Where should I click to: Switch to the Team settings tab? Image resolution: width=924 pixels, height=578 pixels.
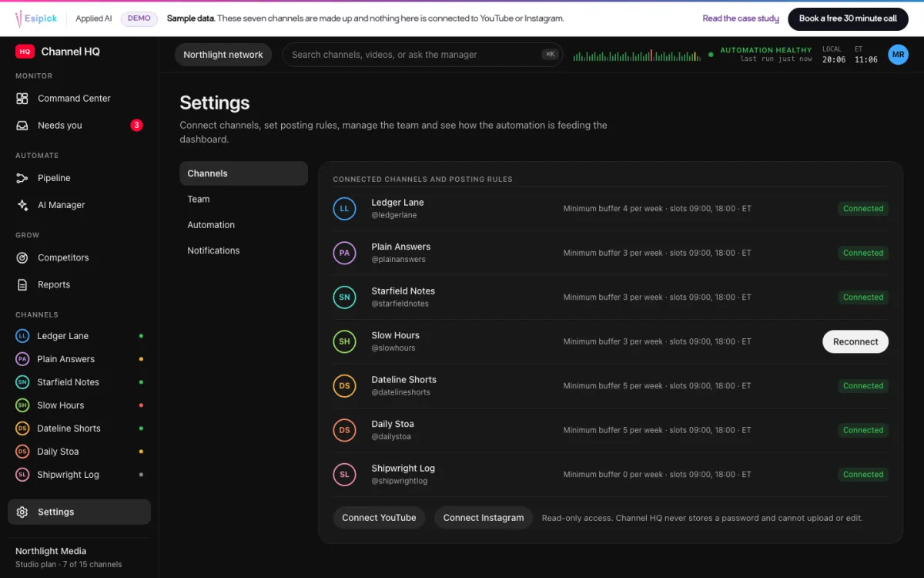[243, 199]
